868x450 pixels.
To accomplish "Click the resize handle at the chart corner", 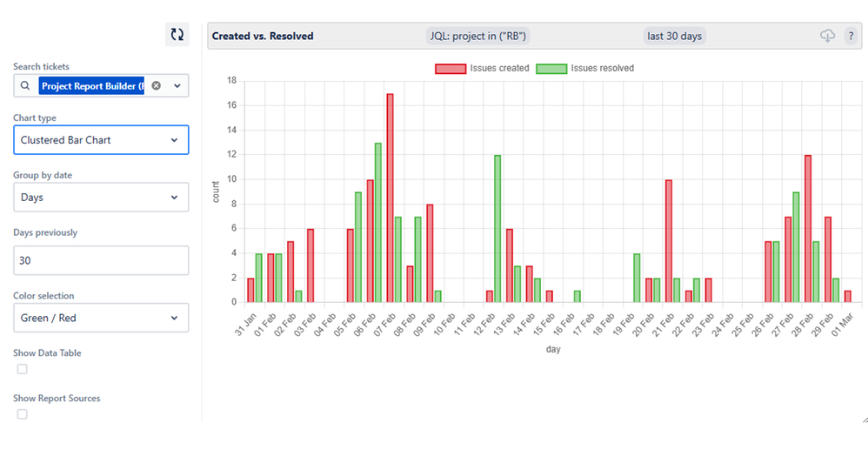I will 865,419.
